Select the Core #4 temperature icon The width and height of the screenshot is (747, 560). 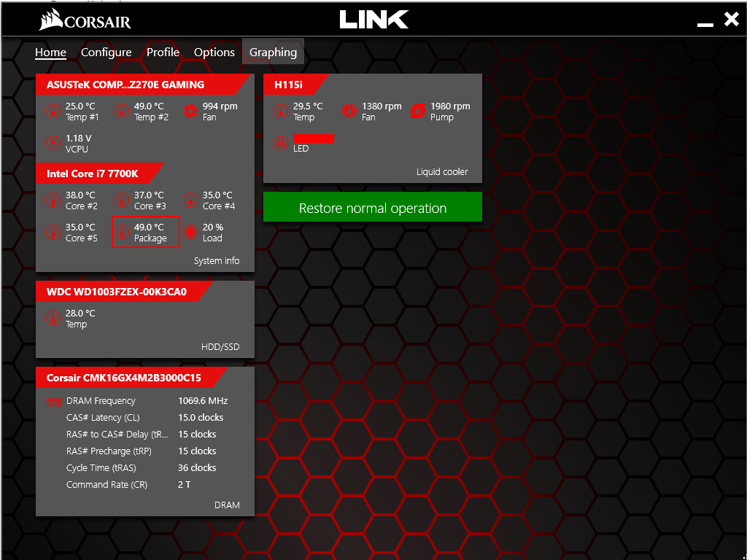point(190,200)
